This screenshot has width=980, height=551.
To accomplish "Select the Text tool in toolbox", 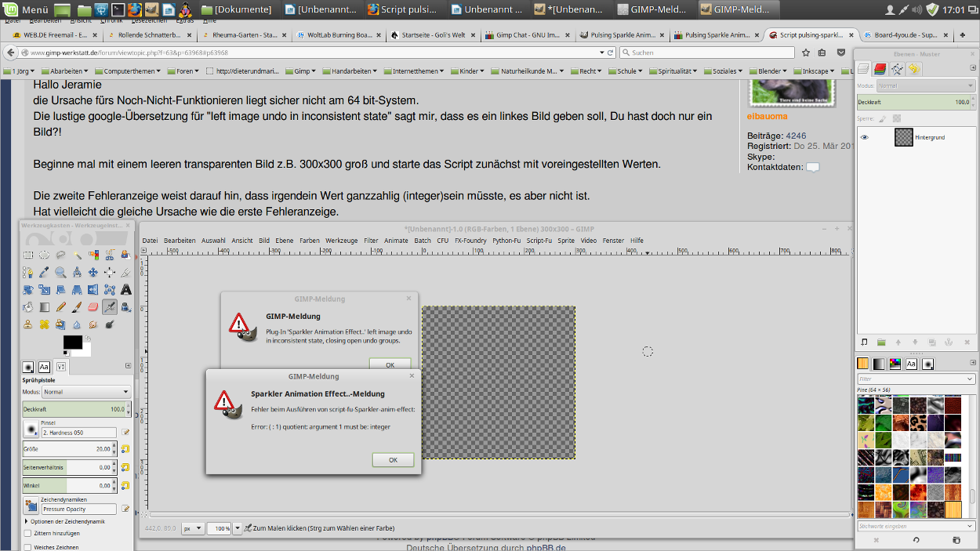I will 125,289.
